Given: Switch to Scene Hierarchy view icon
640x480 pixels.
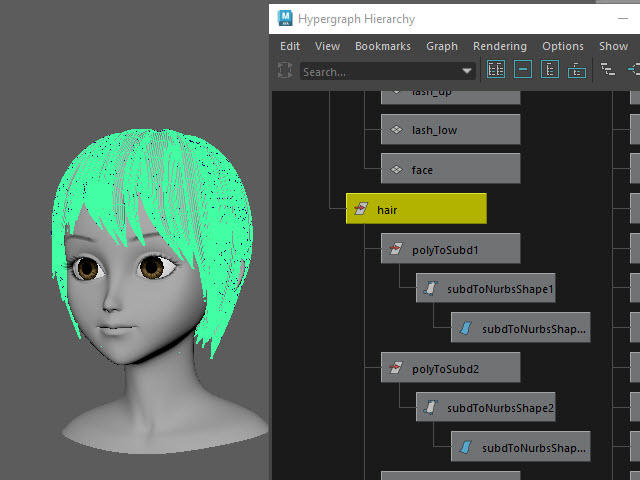Looking at the screenshot, I should click(x=608, y=70).
